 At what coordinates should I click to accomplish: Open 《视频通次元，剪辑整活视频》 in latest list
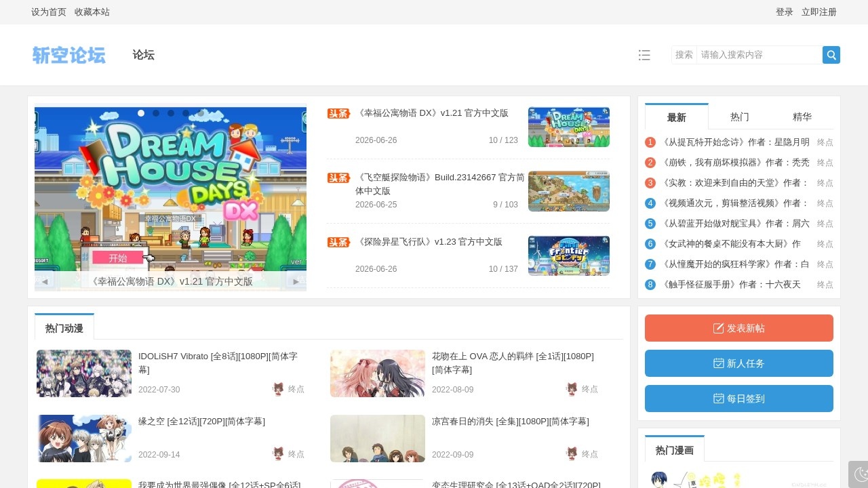coord(735,203)
